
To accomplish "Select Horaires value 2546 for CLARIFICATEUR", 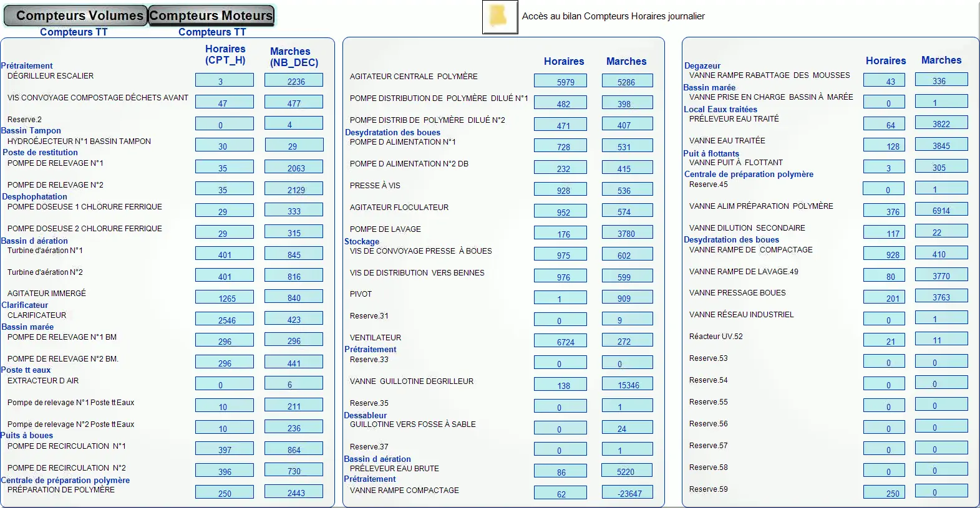I will point(225,319).
